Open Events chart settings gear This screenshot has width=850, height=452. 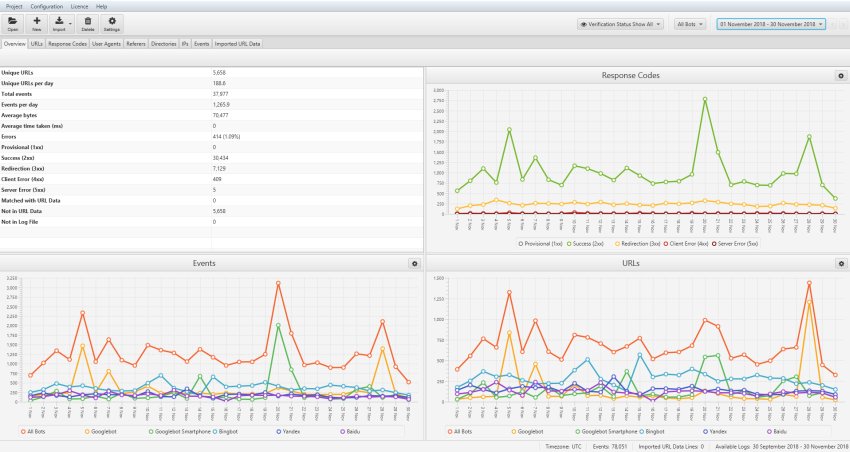[x=414, y=263]
